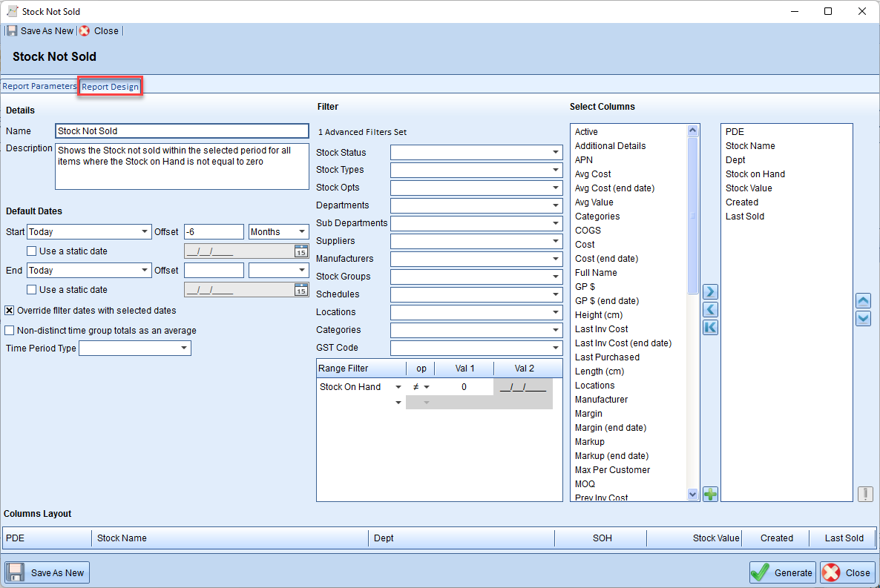Select 'PDE' in selected columns list
This screenshot has width=880, height=588.
(735, 132)
